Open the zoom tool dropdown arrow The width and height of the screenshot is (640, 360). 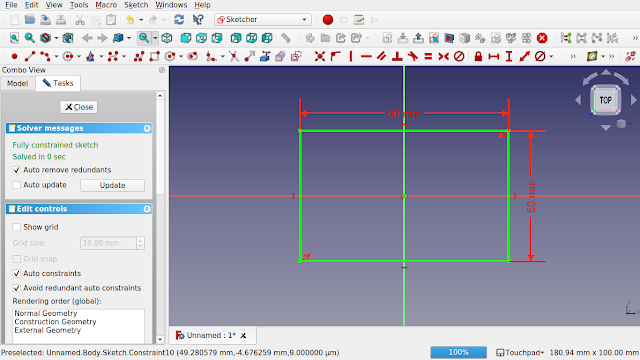[x=156, y=38]
